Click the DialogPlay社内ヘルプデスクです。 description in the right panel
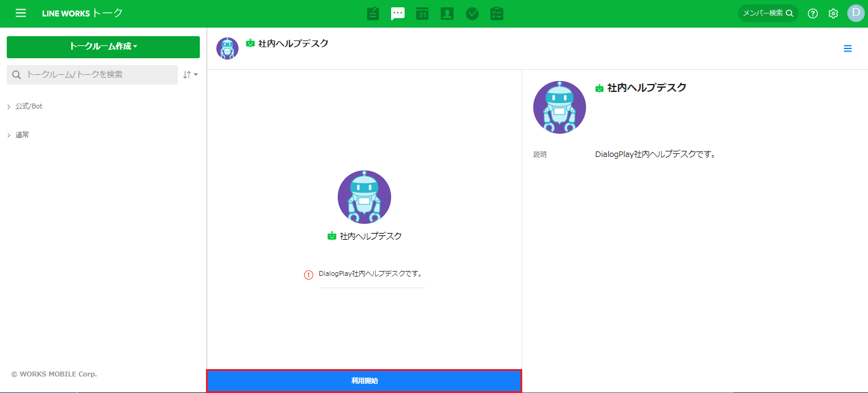Viewport: 868px width, 393px height. tap(656, 155)
